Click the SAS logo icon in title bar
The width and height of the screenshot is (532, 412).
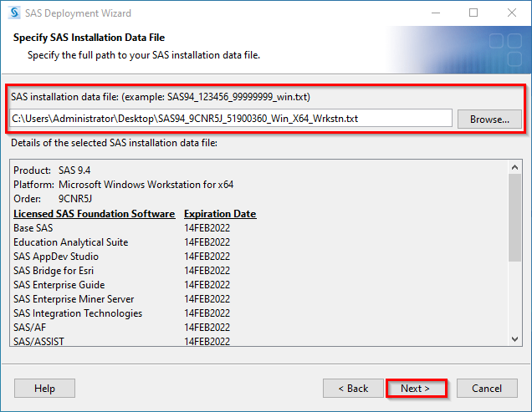point(14,13)
